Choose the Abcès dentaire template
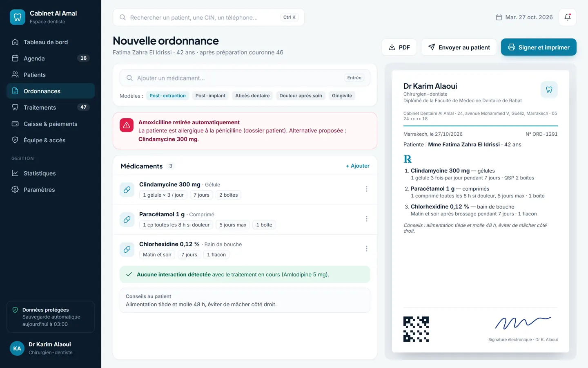588x368 pixels. click(x=252, y=96)
